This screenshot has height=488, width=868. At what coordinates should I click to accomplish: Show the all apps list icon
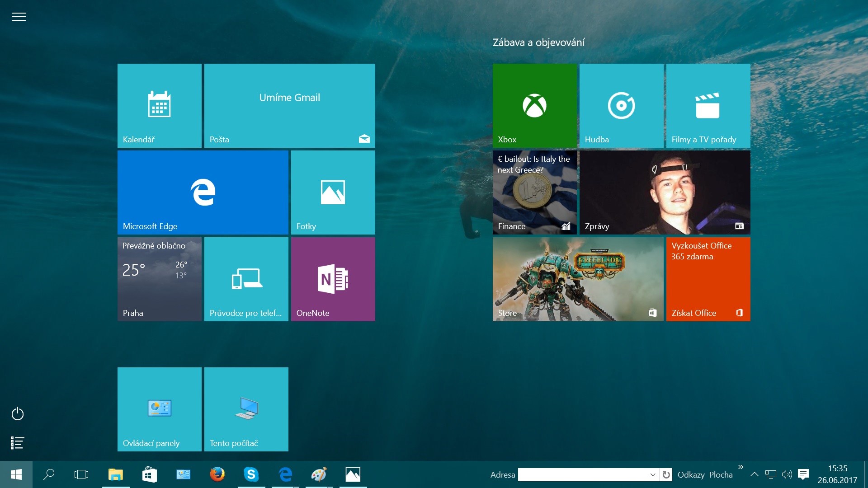[x=18, y=443]
